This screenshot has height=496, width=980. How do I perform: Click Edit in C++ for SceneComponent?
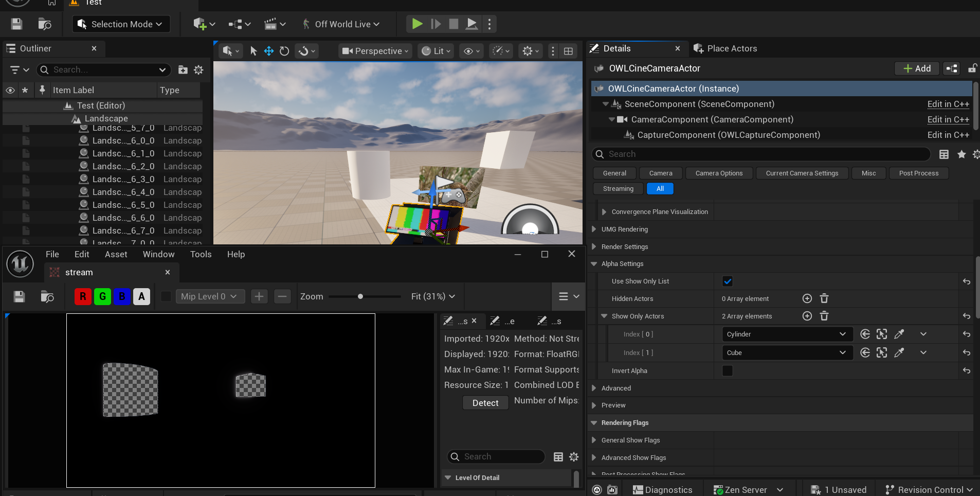point(948,104)
